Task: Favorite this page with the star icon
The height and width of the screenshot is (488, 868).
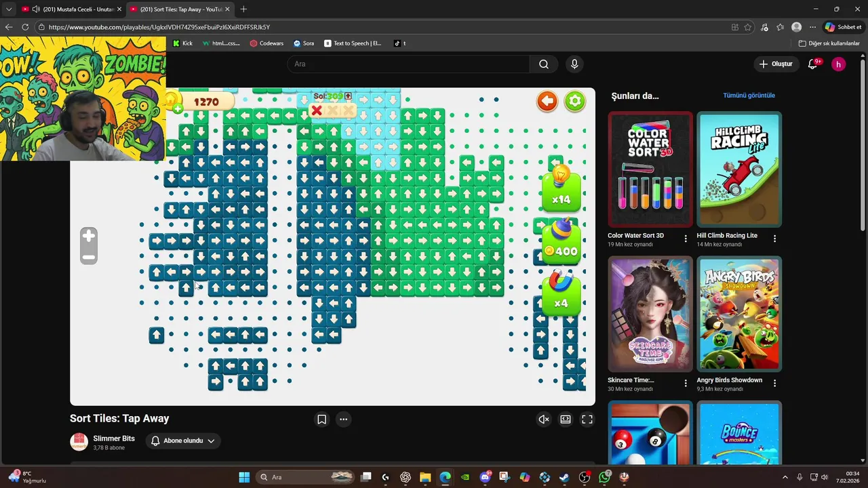Action: (748, 27)
